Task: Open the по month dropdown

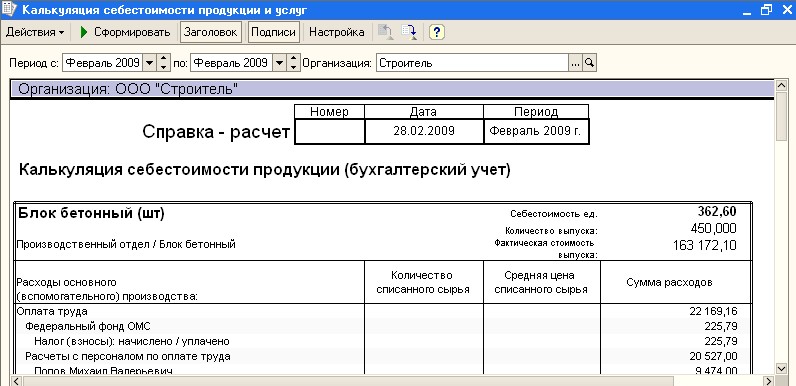Action: [279, 63]
